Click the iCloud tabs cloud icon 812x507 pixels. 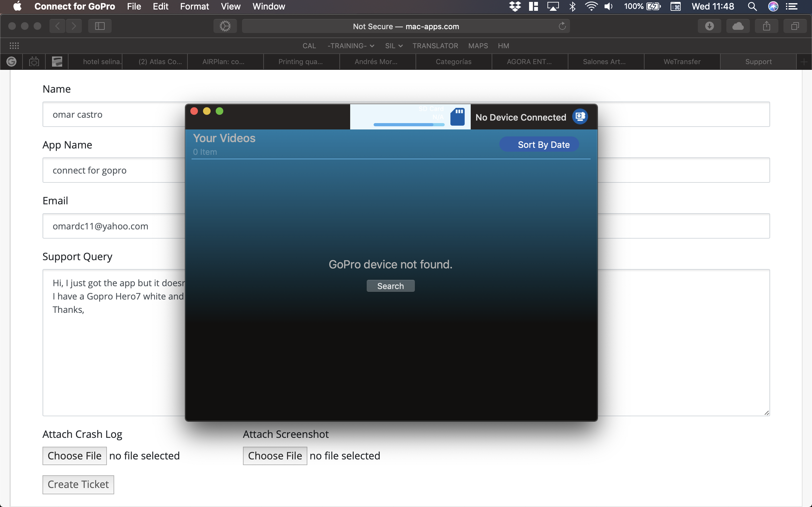[x=738, y=26]
